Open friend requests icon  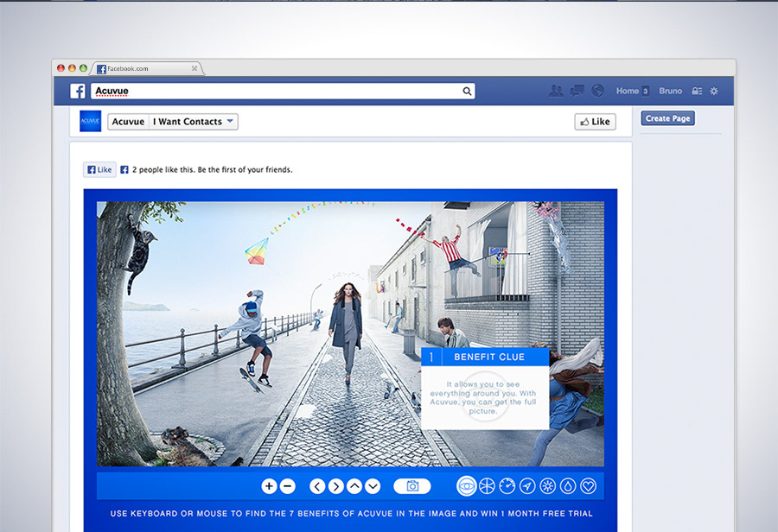(556, 91)
